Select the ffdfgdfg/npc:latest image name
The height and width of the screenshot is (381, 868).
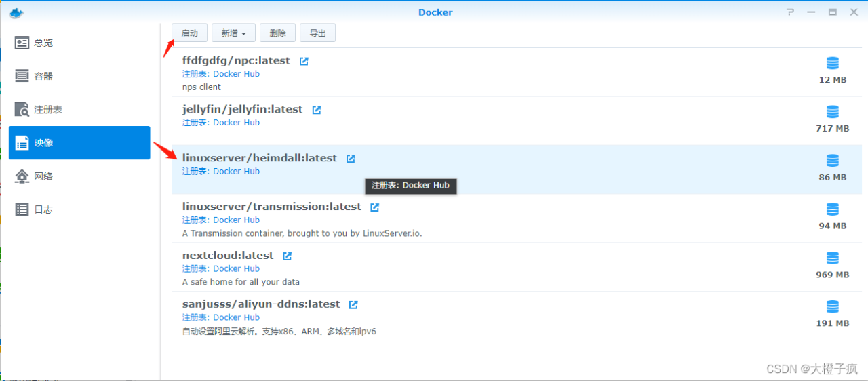[x=236, y=61]
